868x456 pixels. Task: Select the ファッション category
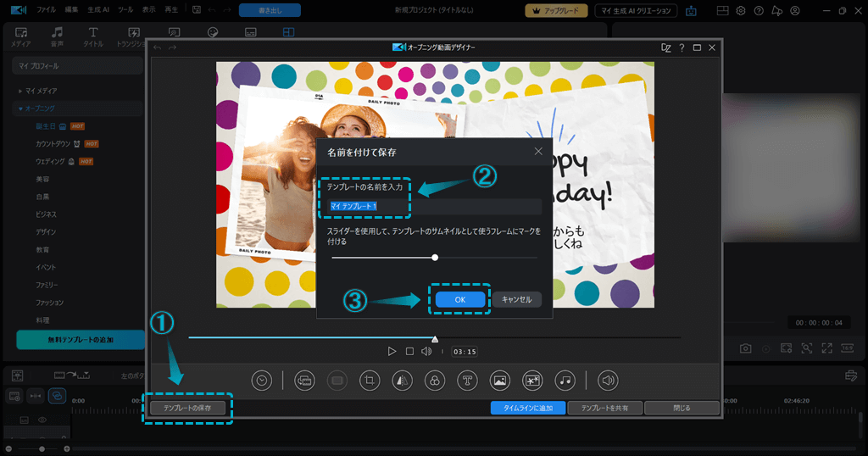[49, 303]
